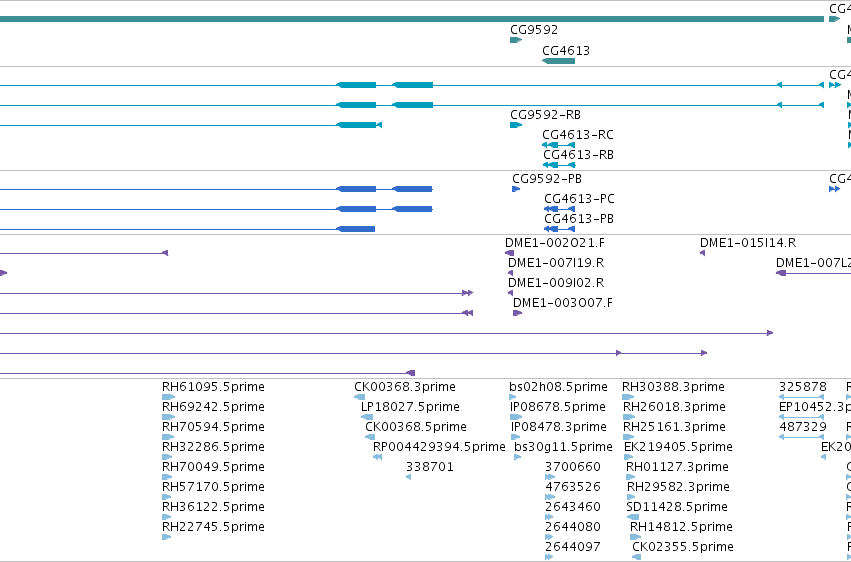Select the RH29582.3prime EST
The width and height of the screenshot is (851, 562).
[x=632, y=497]
